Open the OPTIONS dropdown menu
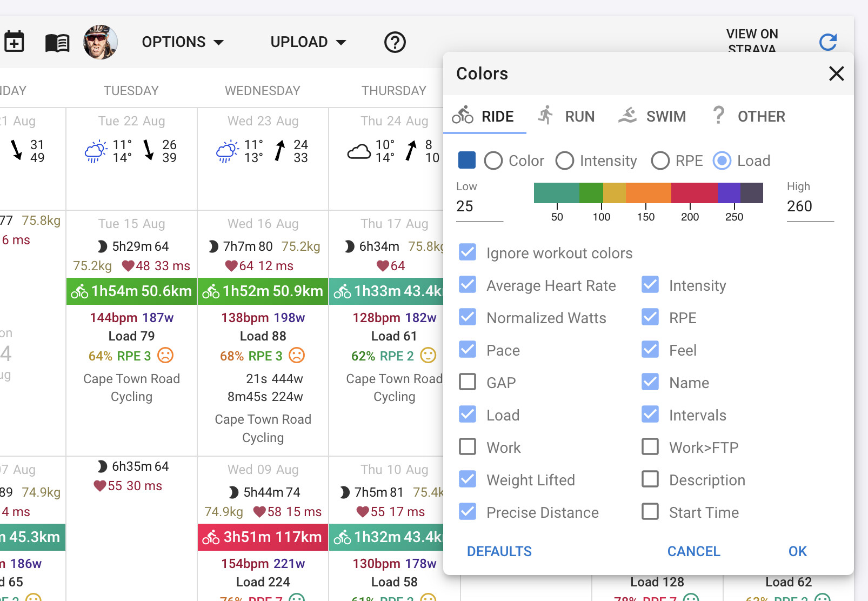868x601 pixels. [x=183, y=42]
